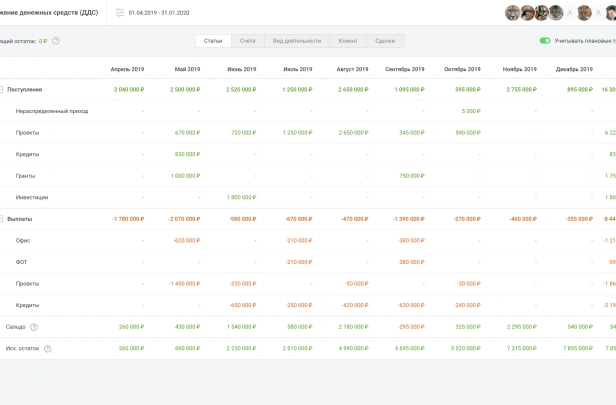
Task: Click the Проекты income value for Август 2019
Action: pyautogui.click(x=354, y=133)
